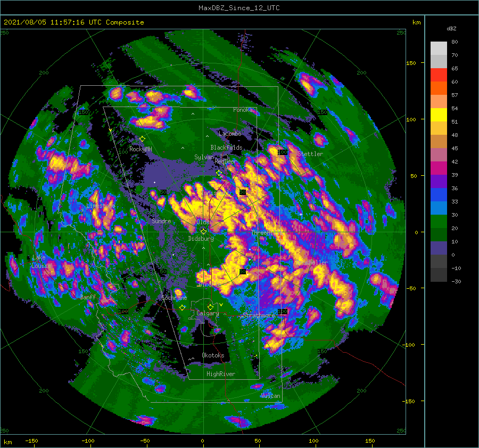Viewport: 479px width, 448px height.
Task: Select the yellow diamond marker above Calgary label
Action: (210, 307)
